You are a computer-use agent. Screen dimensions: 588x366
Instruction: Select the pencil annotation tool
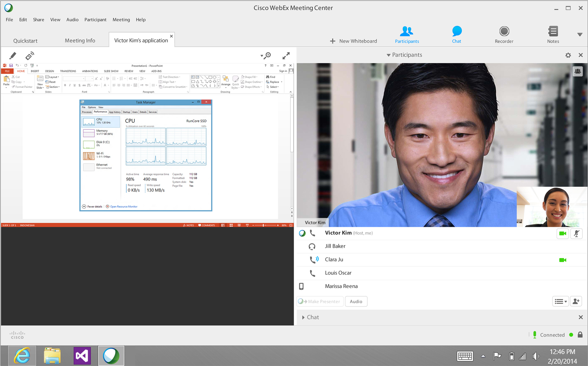tap(13, 56)
